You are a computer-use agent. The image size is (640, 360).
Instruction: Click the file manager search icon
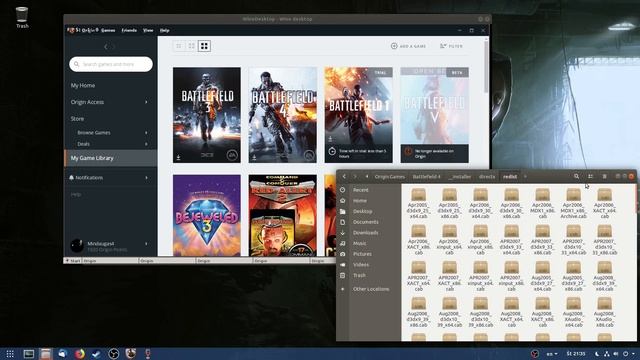(576, 176)
